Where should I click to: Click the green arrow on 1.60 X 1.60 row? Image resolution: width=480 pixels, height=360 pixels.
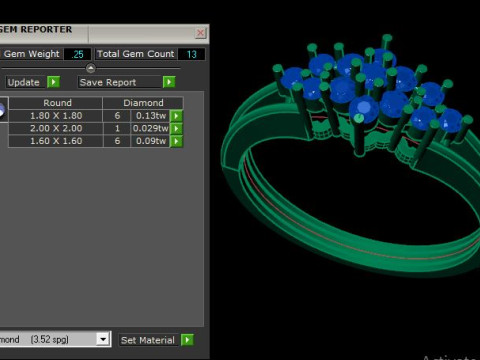click(176, 141)
